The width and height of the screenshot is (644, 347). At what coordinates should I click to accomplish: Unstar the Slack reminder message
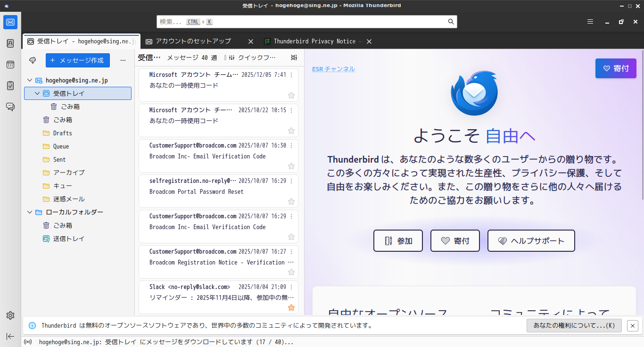pyautogui.click(x=291, y=307)
